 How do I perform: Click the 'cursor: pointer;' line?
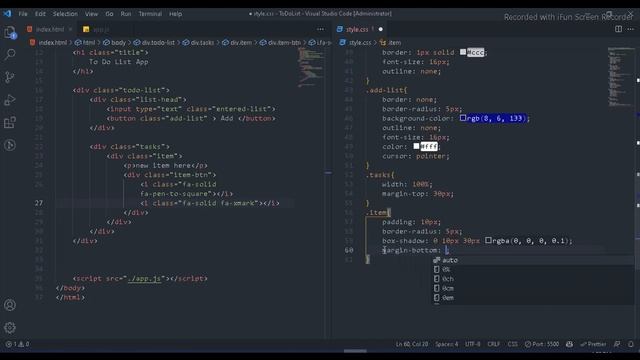[x=416, y=156]
